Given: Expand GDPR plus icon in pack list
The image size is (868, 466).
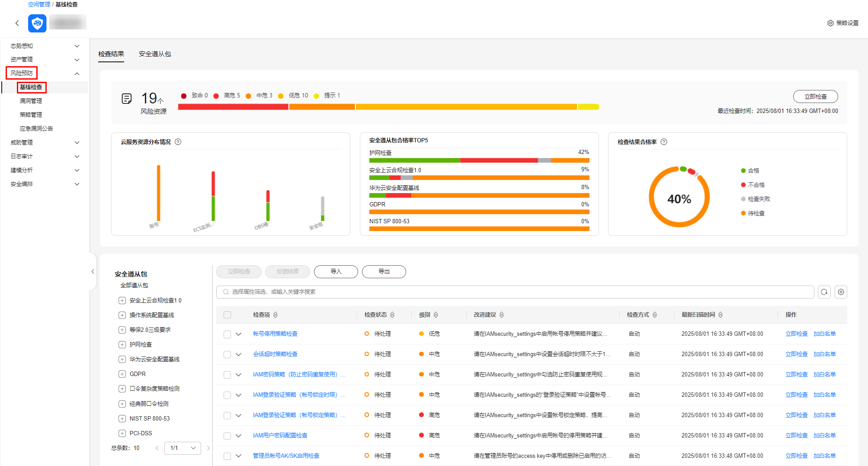Looking at the screenshot, I should [122, 374].
